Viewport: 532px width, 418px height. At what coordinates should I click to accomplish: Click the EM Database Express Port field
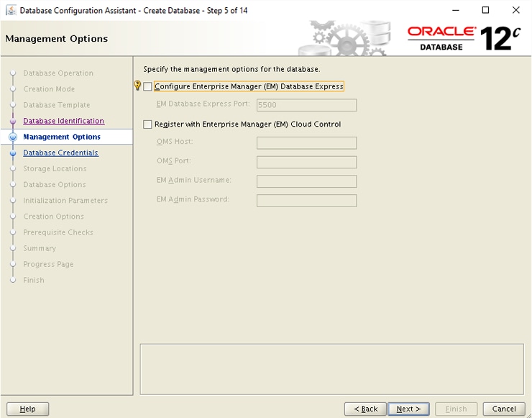306,105
